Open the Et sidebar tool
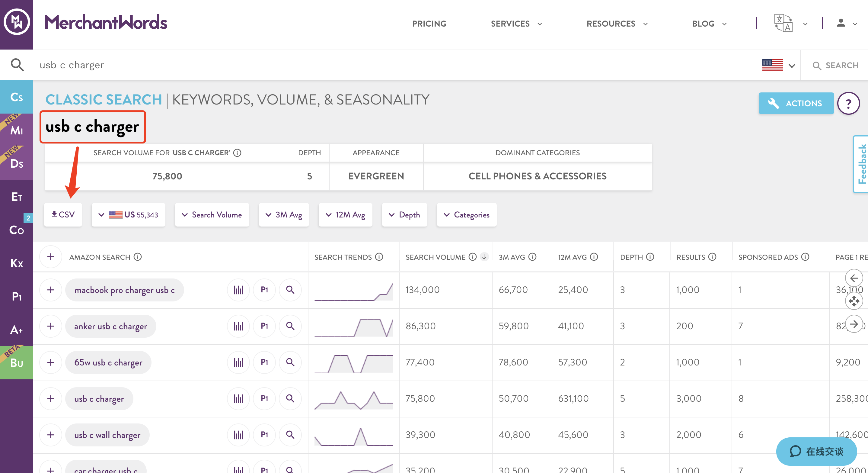The image size is (868, 473). point(17,197)
